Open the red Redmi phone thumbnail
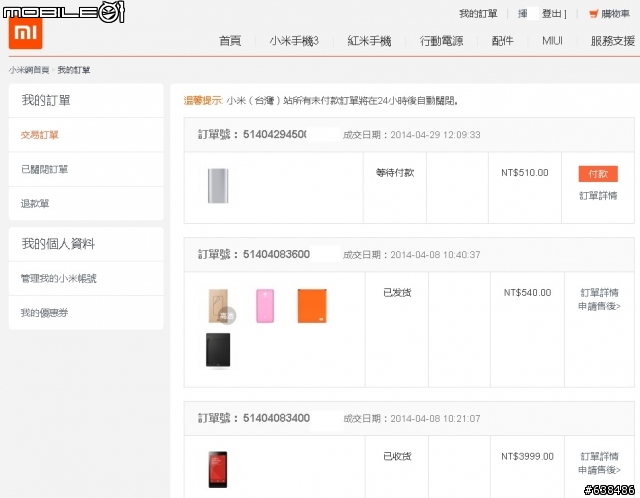Viewport: 640px width, 498px height. pyautogui.click(x=218, y=469)
